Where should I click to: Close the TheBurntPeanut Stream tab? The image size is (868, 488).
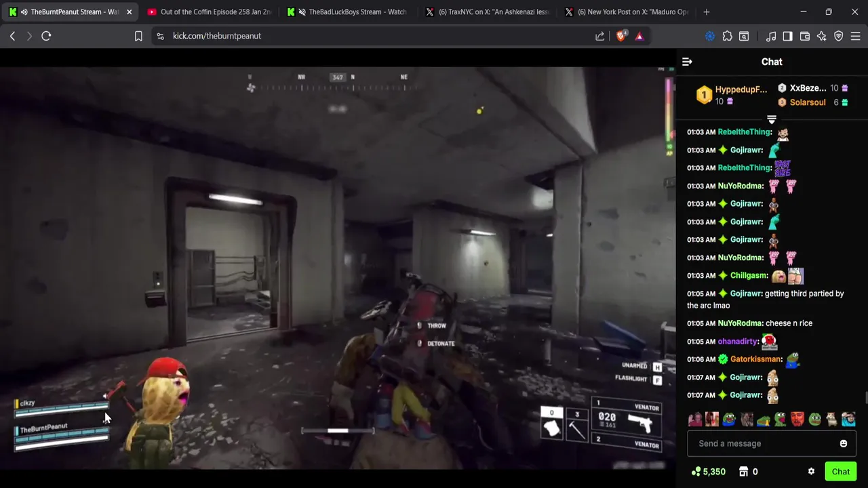coord(129,12)
